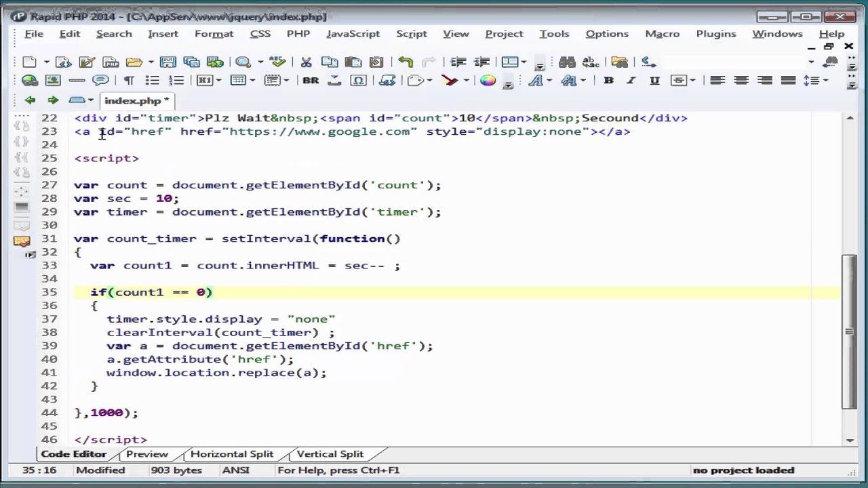Open the font A dropdown

(549, 81)
